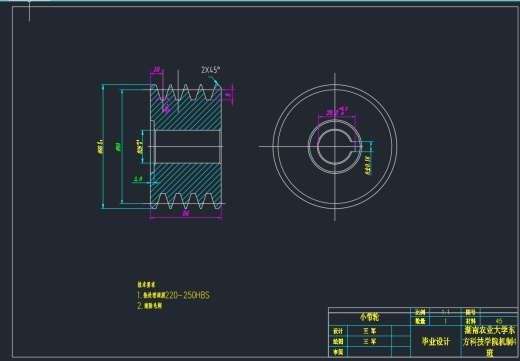Select the 材料 label cell
This screenshot has width=520, height=361.
click(470, 321)
